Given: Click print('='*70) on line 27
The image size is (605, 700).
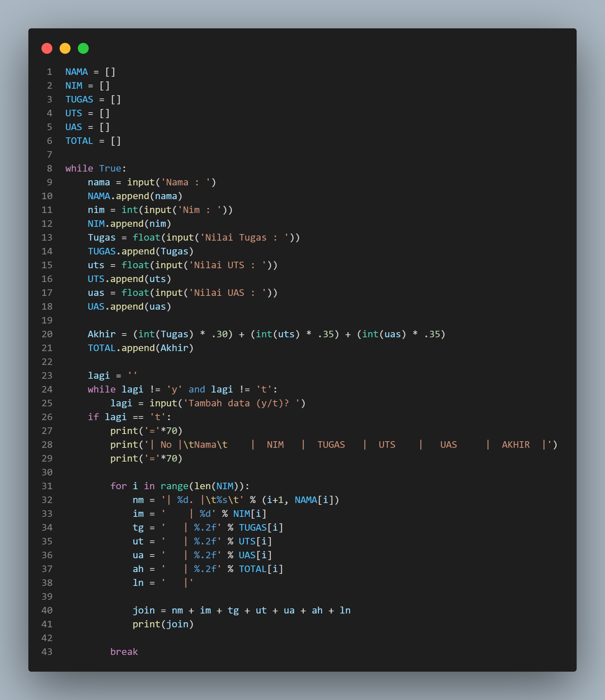Looking at the screenshot, I should [x=146, y=431].
